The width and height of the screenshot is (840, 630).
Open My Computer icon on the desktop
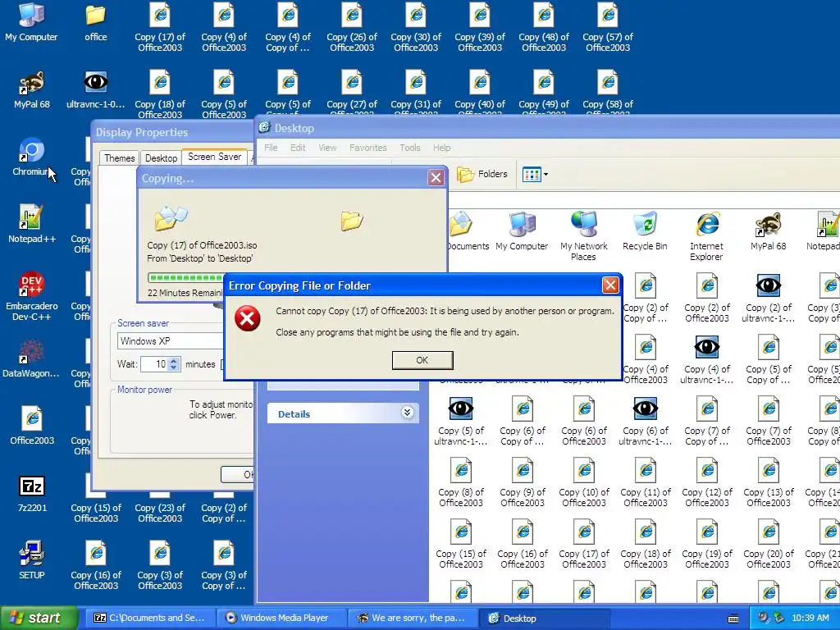[x=31, y=22]
